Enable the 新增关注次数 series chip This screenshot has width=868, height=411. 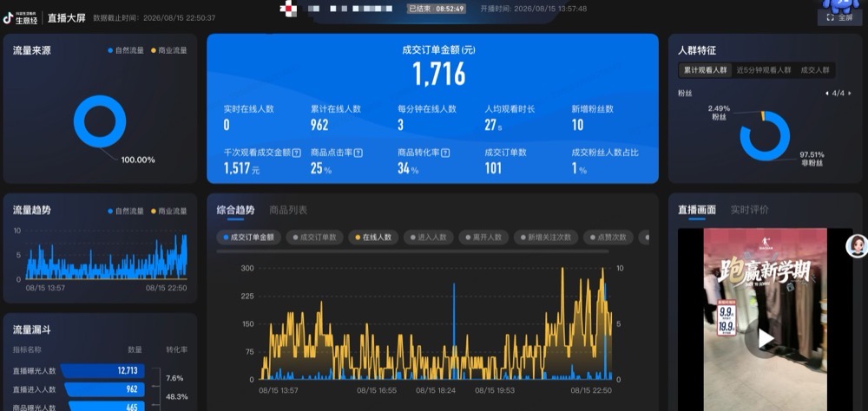coord(546,238)
